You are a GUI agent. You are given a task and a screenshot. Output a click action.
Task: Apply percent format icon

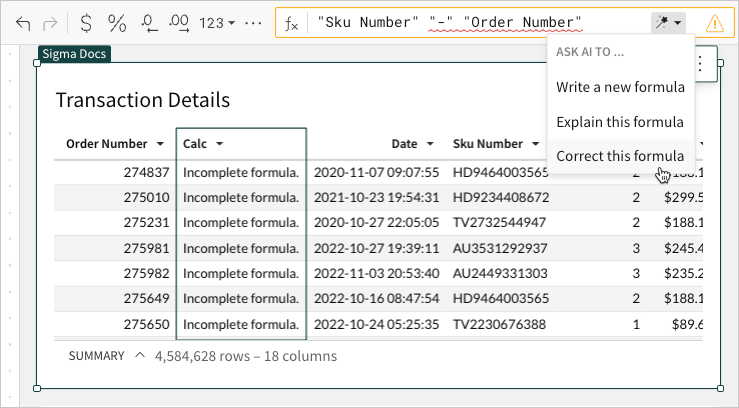[x=117, y=23]
